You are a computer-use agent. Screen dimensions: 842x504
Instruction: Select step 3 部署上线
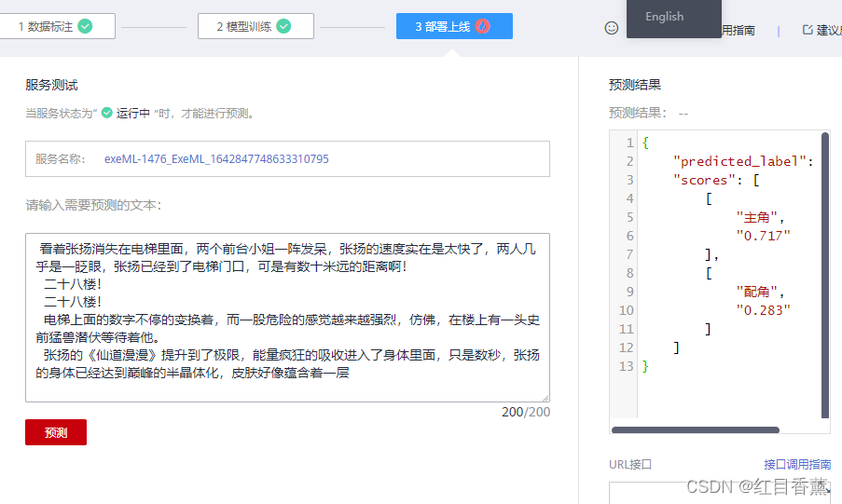click(454, 26)
